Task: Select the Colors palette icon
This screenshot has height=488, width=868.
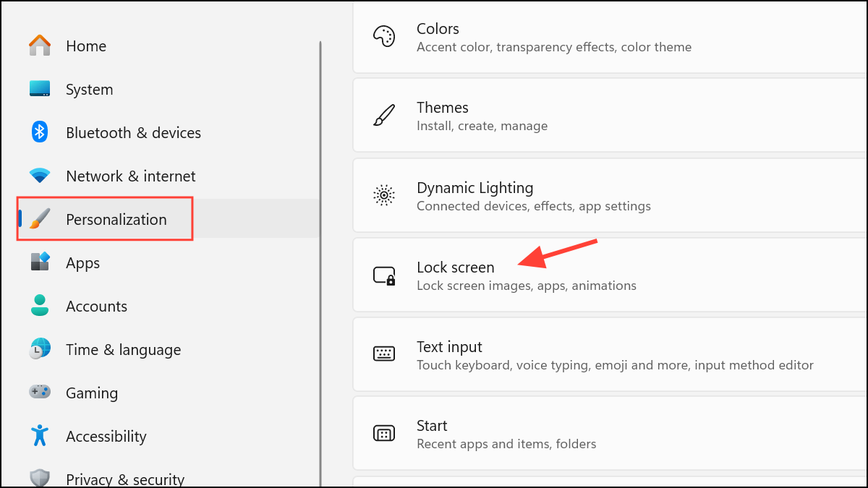Action: (384, 35)
